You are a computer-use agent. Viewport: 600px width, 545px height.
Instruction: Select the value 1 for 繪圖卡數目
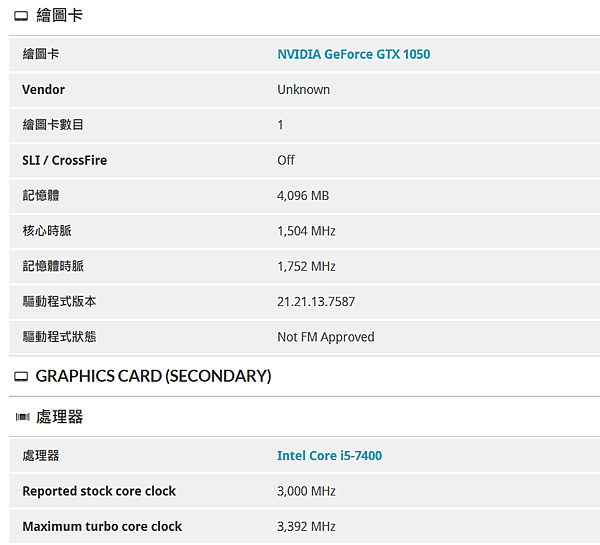[x=280, y=125]
